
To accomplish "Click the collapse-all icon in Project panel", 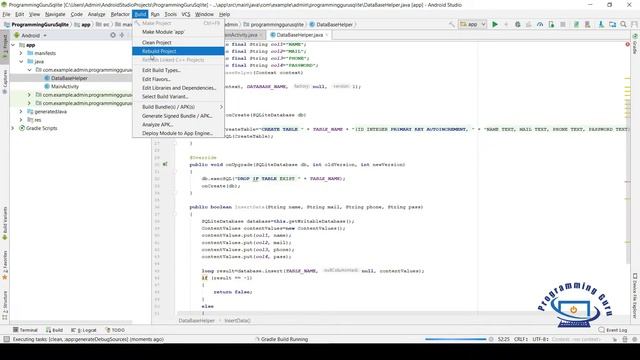I will 122,36.
